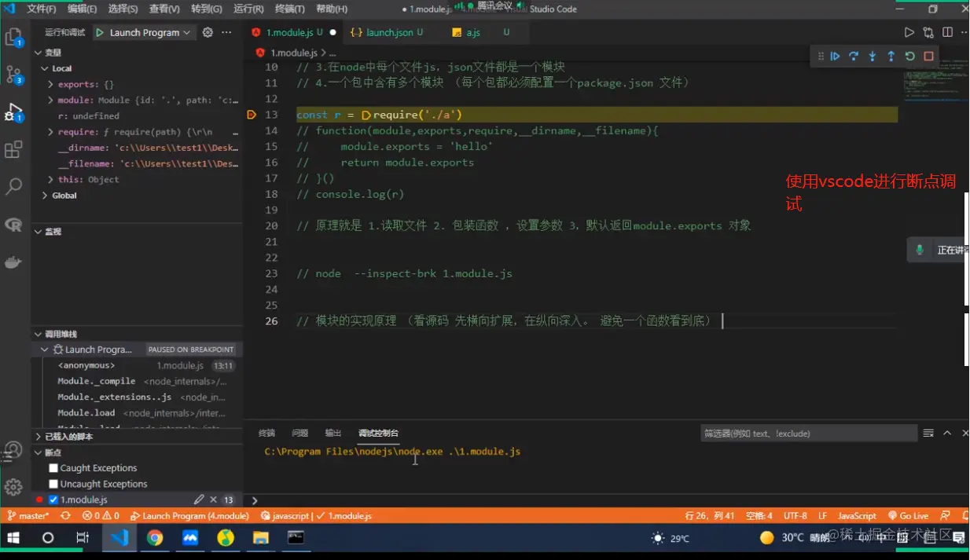
Task: Click the debug console filter input
Action: tap(808, 433)
